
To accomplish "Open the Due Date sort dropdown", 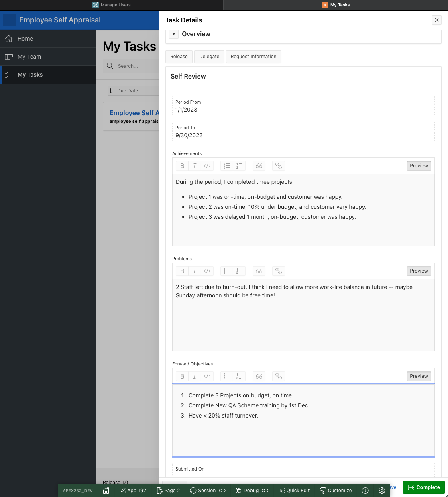I will [132, 91].
